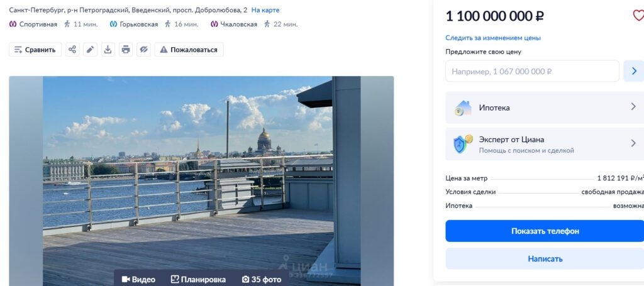Image resolution: width=644 pixels, height=286 pixels.
Task: Submit offered price with arrow button
Action: 633,71
